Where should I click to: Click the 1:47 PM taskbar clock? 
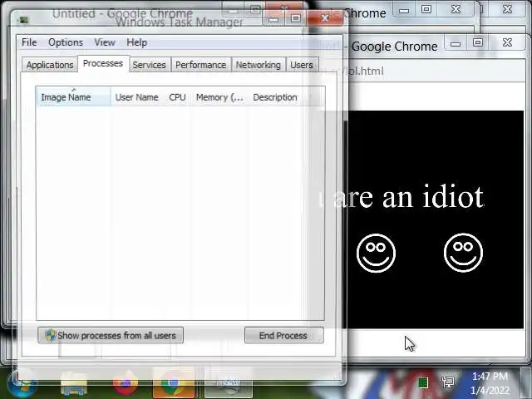click(490, 377)
